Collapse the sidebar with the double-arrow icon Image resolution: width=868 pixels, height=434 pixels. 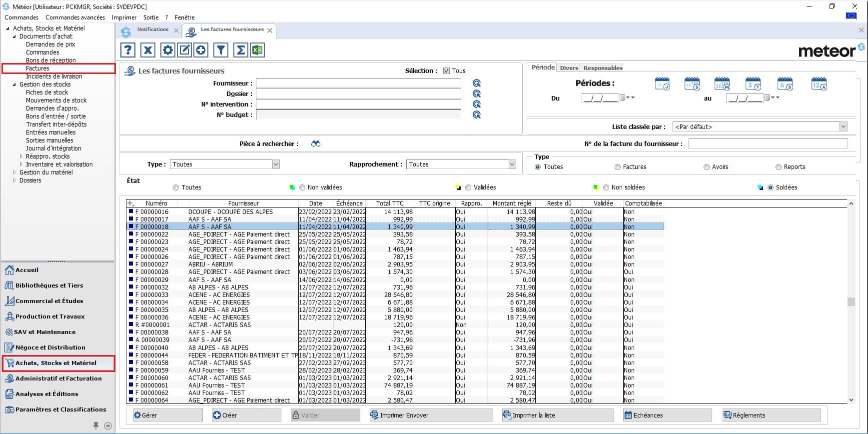(x=108, y=426)
